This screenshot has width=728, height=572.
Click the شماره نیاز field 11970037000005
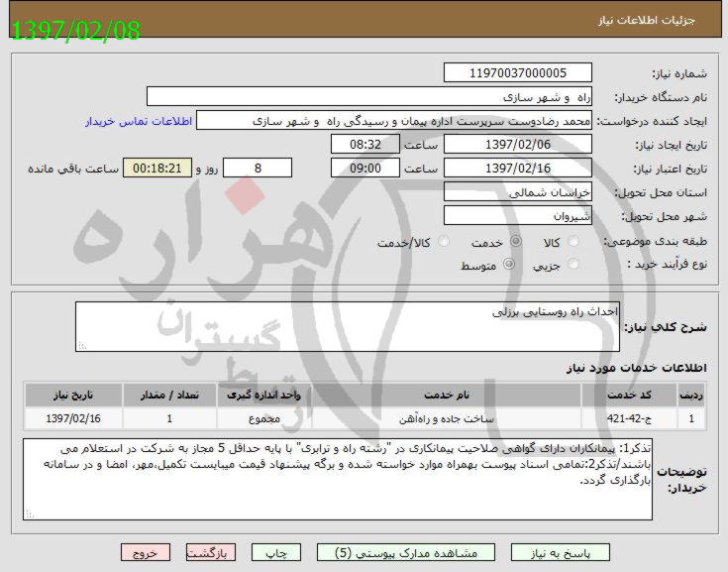[x=518, y=73]
